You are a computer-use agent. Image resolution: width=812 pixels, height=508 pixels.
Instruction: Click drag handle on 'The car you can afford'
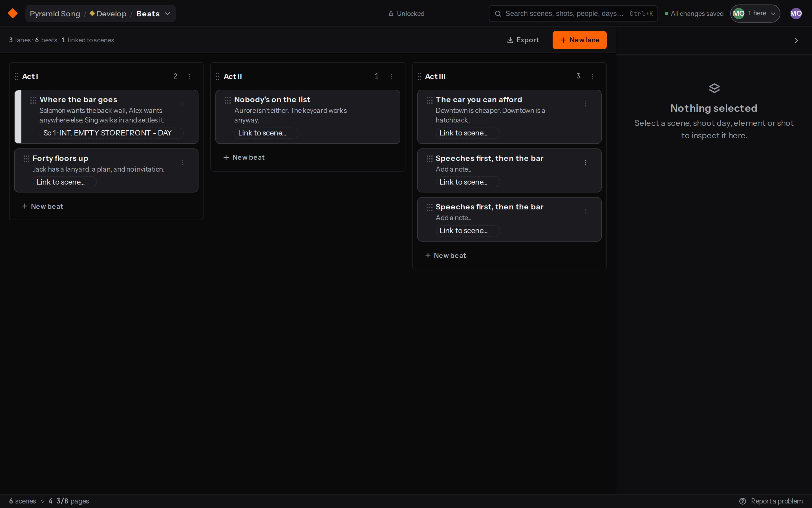429,100
